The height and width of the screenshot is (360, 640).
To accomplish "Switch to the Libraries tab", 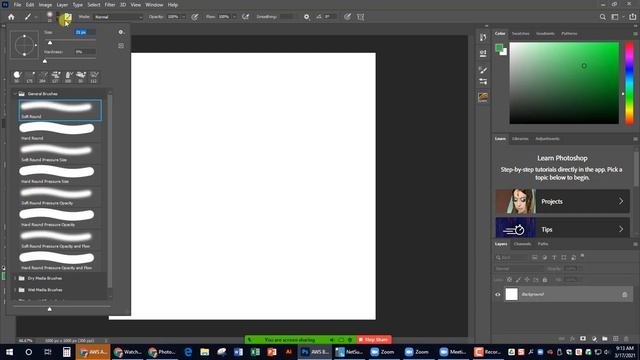I will tap(520, 139).
